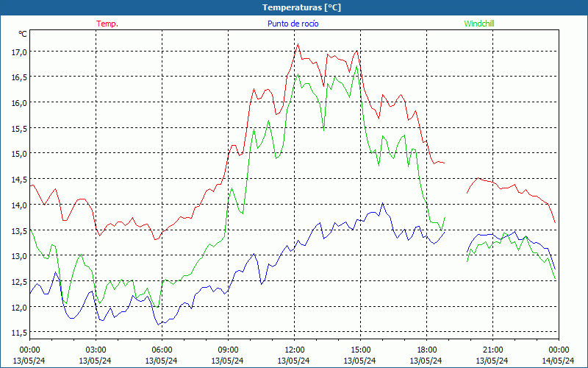Click the 12,0 y-axis value
The image size is (588, 368).
19,307
